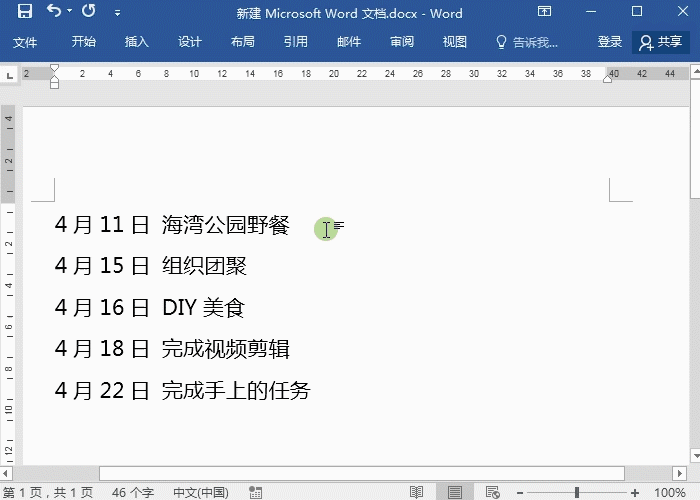Open Ribbon Display Options
Viewport: 700px width, 500px height.
click(544, 11)
